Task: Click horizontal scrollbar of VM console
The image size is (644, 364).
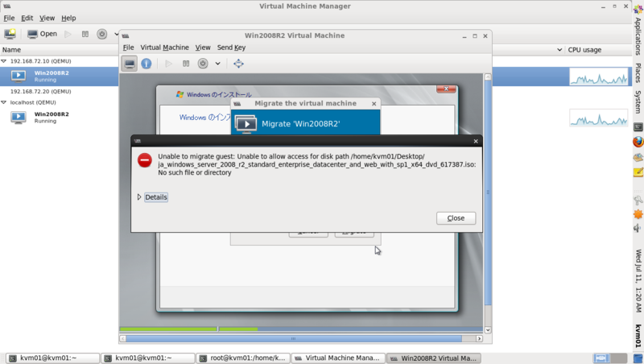Action: [x=294, y=338]
